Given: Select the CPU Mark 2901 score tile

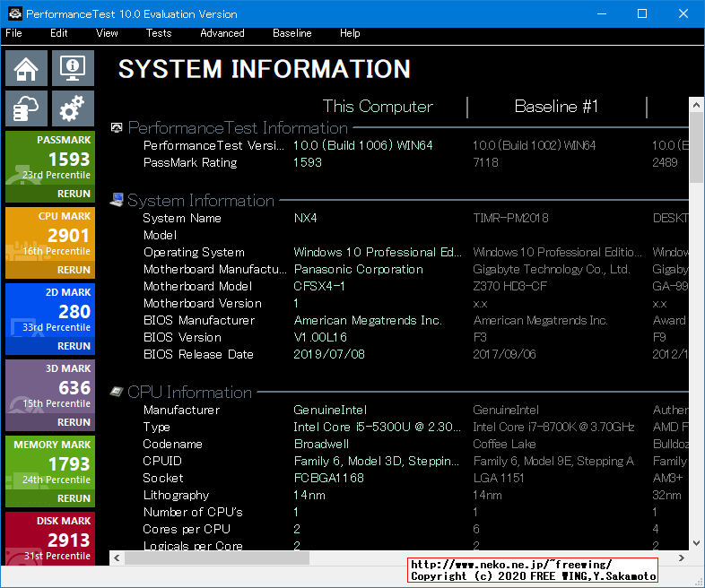Looking at the screenshot, I should click(50, 236).
